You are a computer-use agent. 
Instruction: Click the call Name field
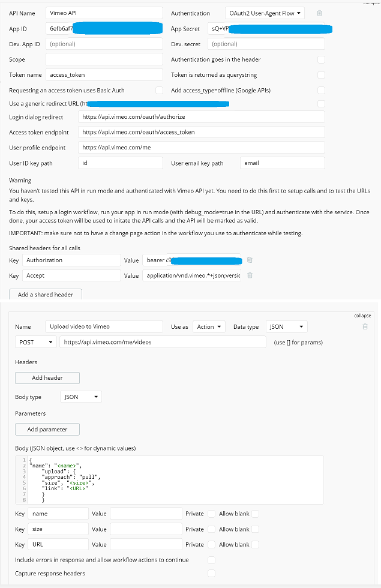[x=104, y=326]
